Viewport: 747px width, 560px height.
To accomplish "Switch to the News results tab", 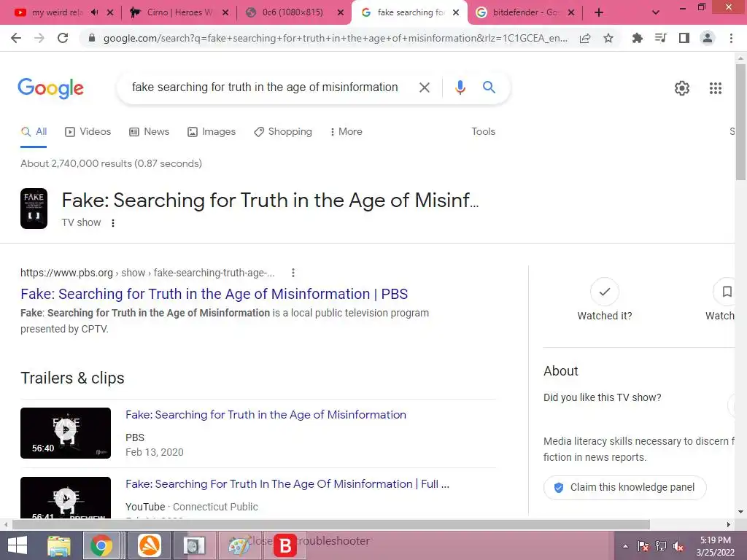I will (149, 131).
